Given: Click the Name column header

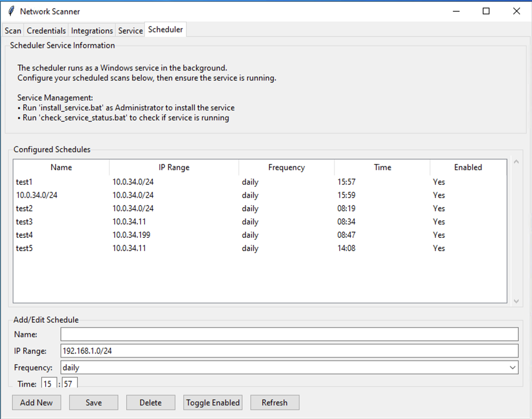Looking at the screenshot, I should pos(61,167).
